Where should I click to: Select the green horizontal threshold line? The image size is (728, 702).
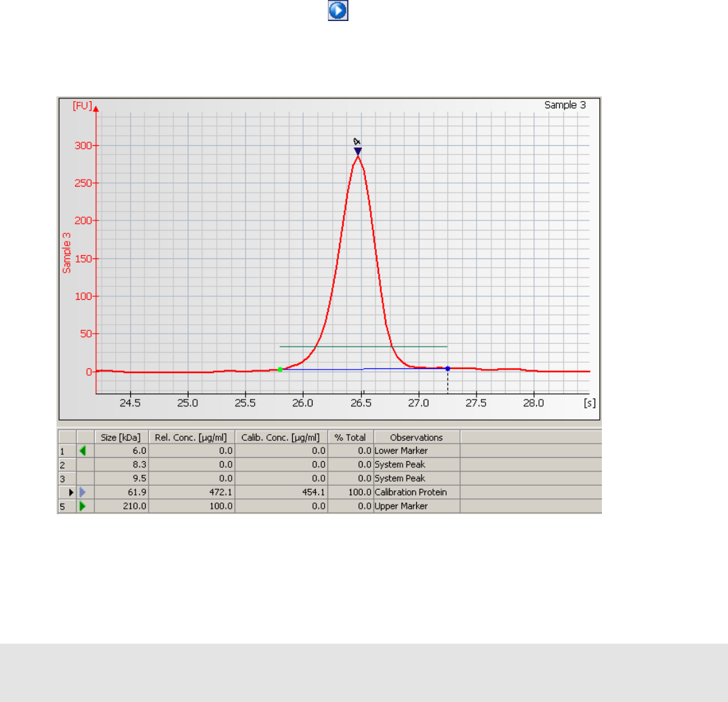(363, 347)
